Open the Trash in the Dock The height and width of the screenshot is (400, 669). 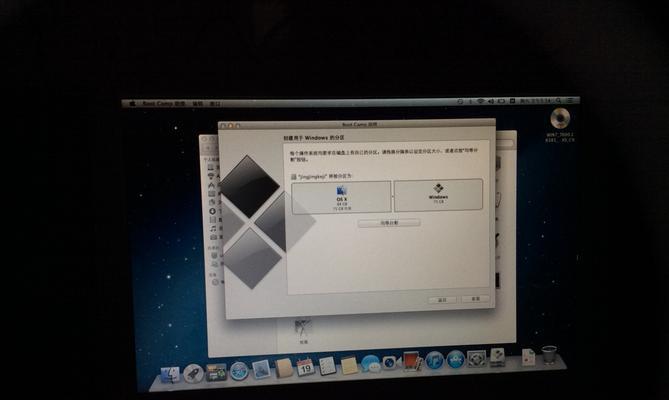[549, 354]
